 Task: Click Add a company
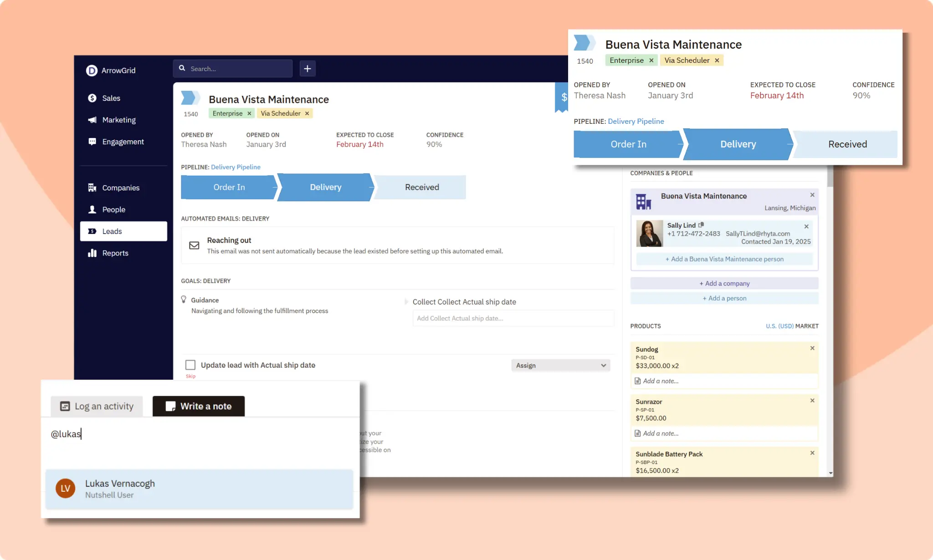[x=724, y=283]
